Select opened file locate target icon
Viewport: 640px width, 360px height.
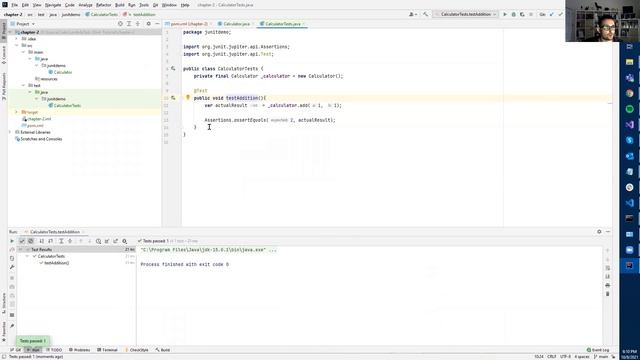pos(120,24)
